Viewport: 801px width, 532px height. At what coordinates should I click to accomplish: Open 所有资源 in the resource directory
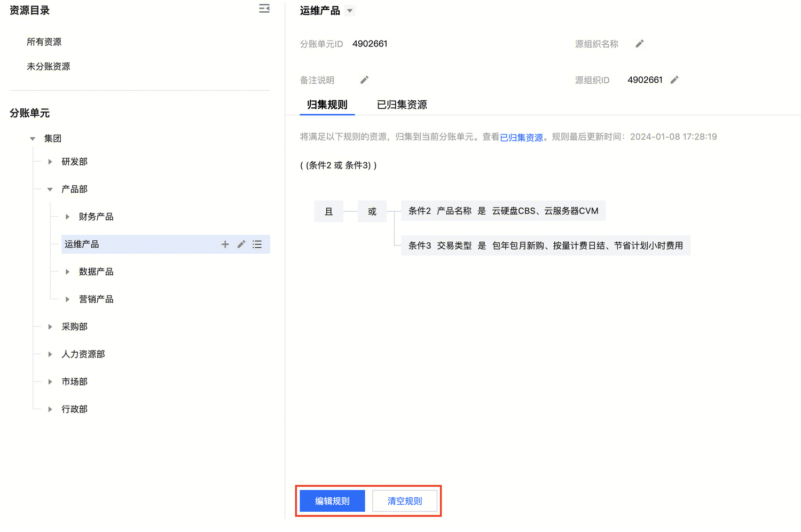coord(44,42)
